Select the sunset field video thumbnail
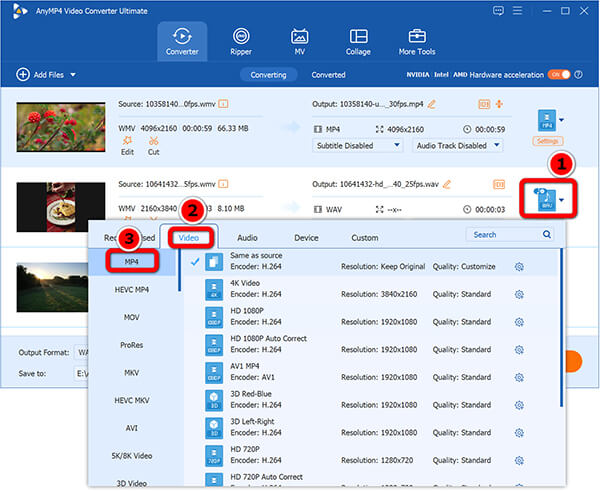The height and width of the screenshot is (491, 600). coord(52,287)
